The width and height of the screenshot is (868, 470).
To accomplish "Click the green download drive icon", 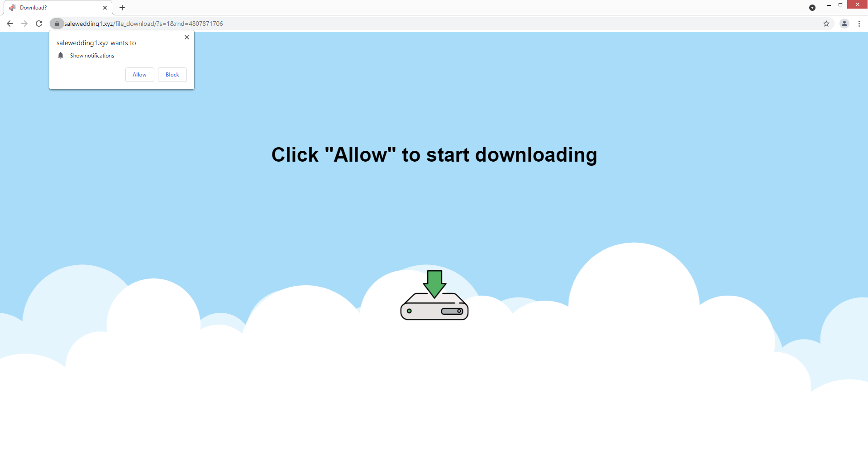I will [434, 295].
